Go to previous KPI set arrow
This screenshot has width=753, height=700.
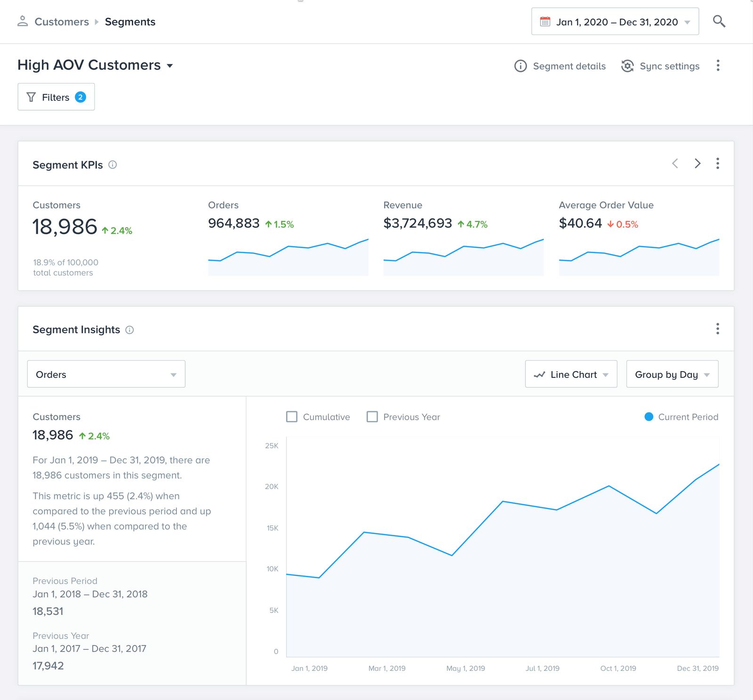click(x=675, y=163)
